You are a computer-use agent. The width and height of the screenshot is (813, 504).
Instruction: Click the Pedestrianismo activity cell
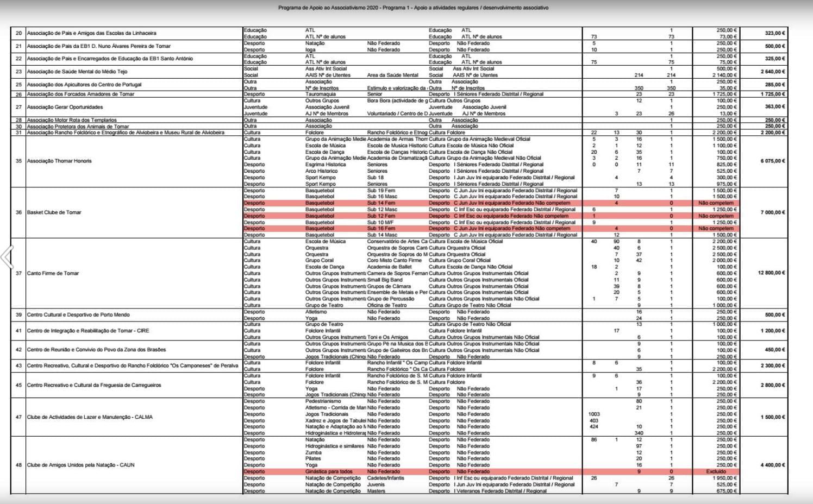[323, 401]
